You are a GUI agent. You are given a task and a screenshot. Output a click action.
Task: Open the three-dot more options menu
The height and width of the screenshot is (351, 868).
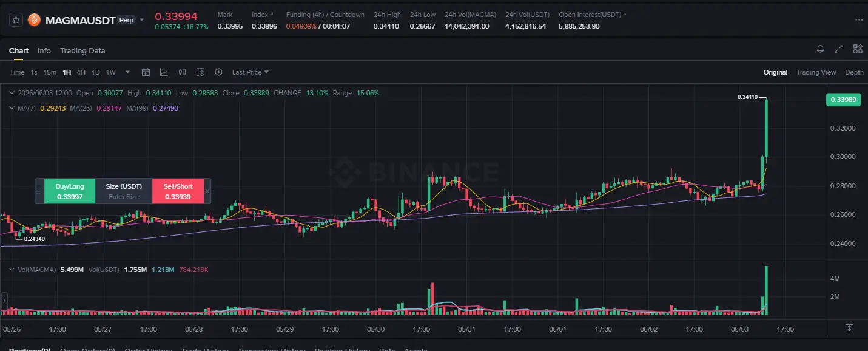[858, 20]
